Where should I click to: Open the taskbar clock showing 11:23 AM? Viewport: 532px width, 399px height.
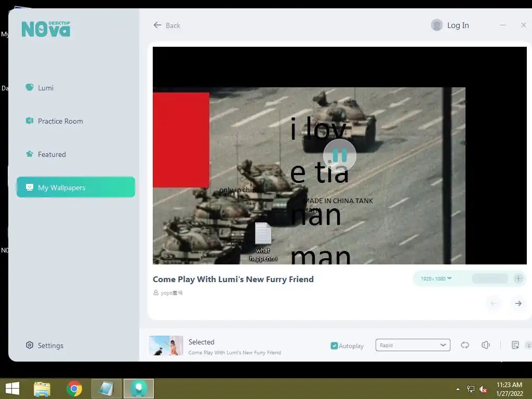coord(509,389)
